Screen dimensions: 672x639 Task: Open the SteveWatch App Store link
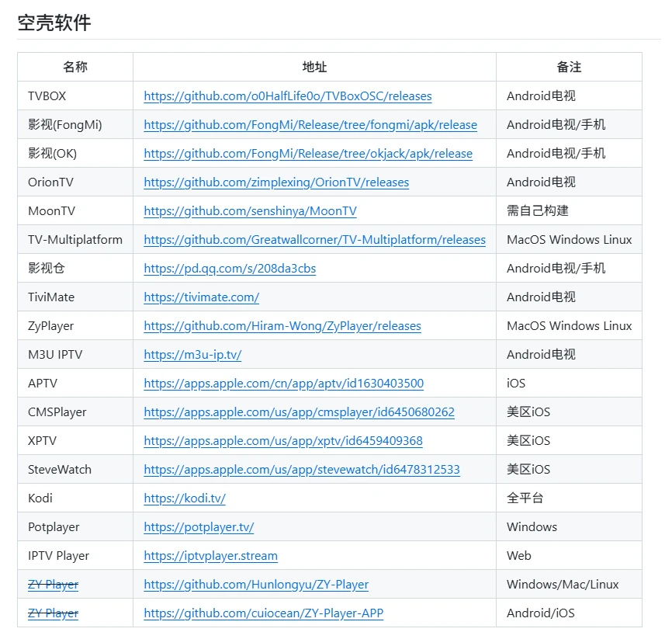click(302, 470)
